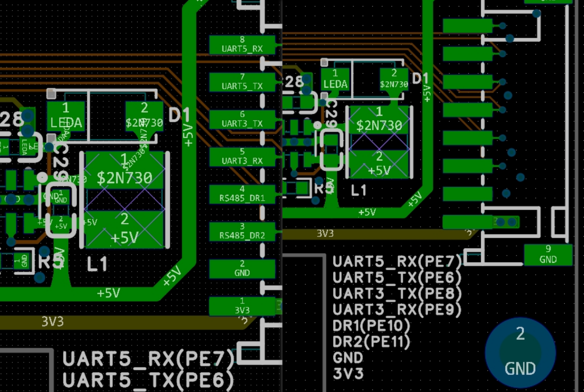Click the UART3_TX(PE8) silkscreen text
Screen dimensions: 584x392
[397, 293]
